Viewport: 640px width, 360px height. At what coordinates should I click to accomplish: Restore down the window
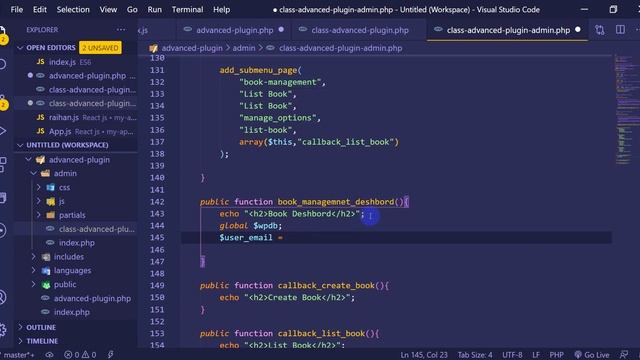(x=613, y=9)
